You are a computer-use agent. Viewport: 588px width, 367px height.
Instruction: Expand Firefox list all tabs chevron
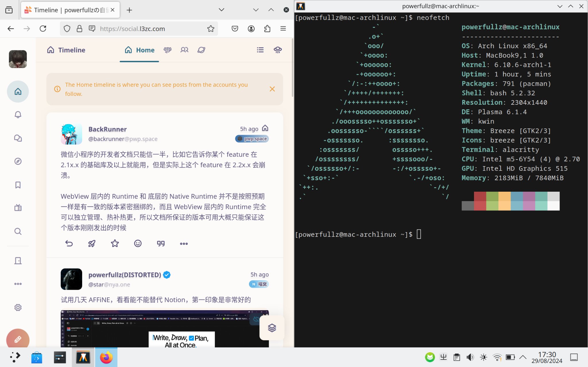point(221,10)
